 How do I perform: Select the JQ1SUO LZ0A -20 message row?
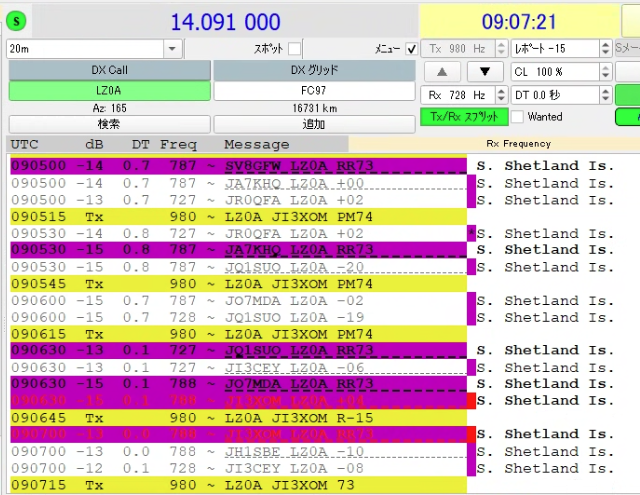(x=238, y=267)
